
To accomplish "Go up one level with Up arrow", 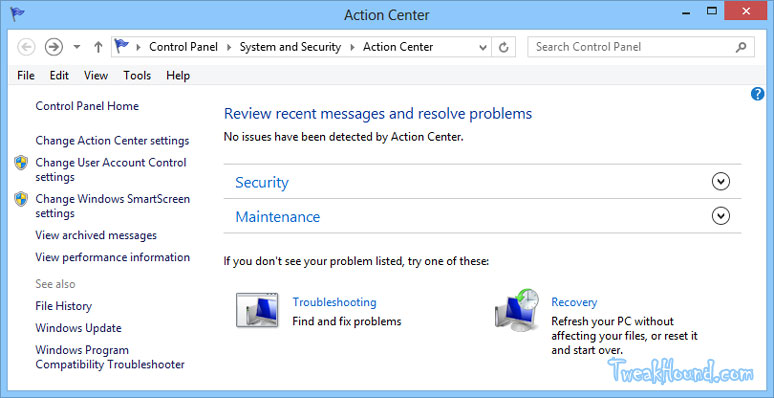I will tap(98, 47).
